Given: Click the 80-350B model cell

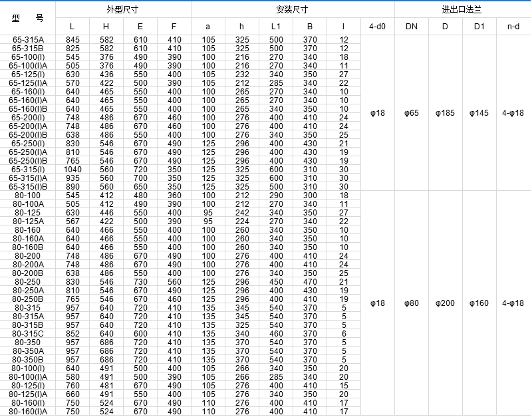Looking at the screenshot, I should point(28,360).
